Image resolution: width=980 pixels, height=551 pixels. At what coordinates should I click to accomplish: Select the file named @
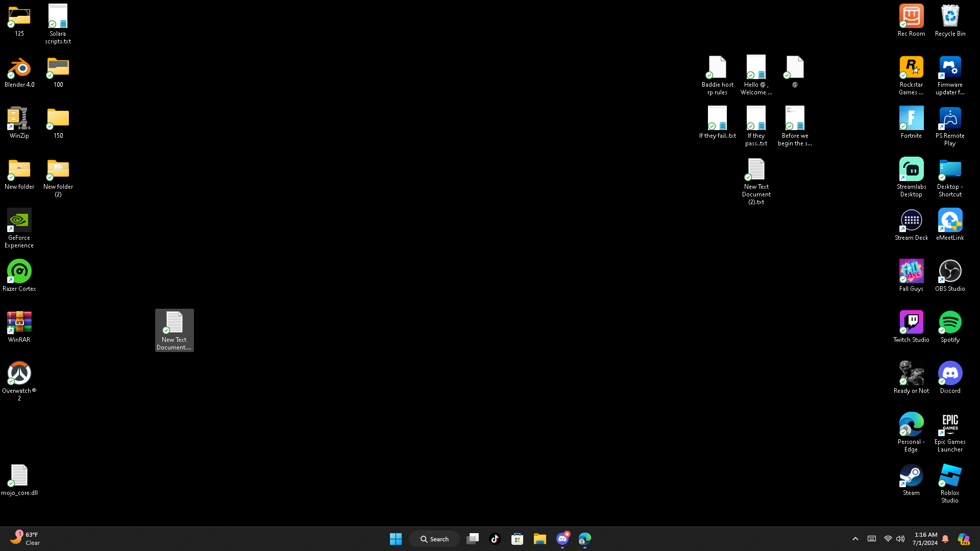[795, 72]
